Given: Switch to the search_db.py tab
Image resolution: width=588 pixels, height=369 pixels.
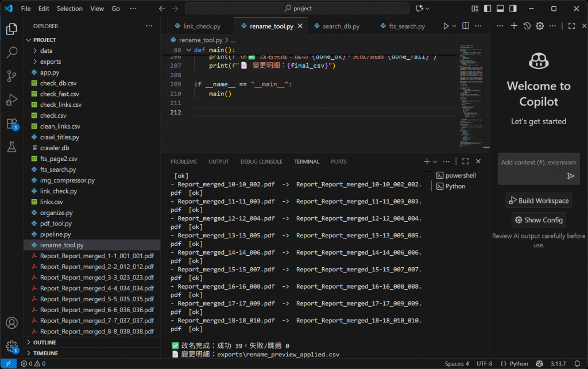Looking at the screenshot, I should tap(341, 26).
